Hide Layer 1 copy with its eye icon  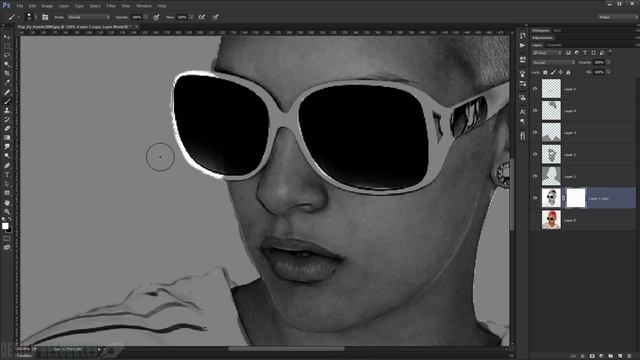[535, 198]
